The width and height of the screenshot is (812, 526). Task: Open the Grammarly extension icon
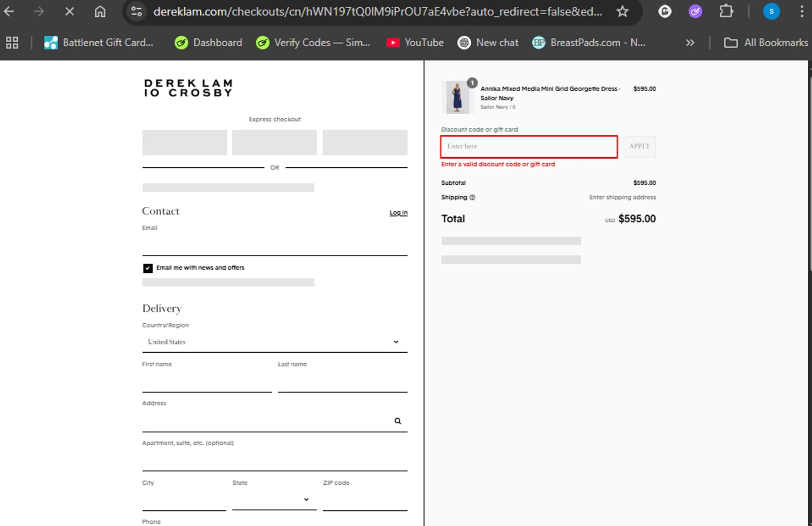point(665,11)
